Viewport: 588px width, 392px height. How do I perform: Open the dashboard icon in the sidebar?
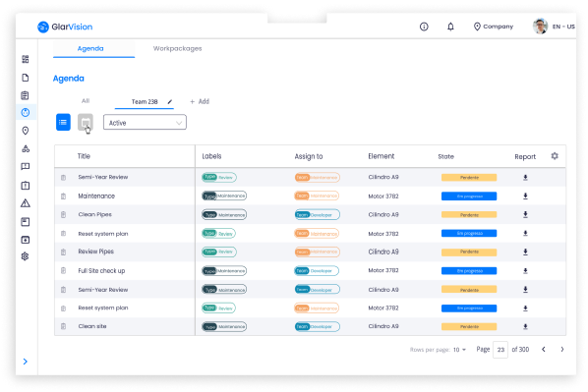[x=26, y=59]
